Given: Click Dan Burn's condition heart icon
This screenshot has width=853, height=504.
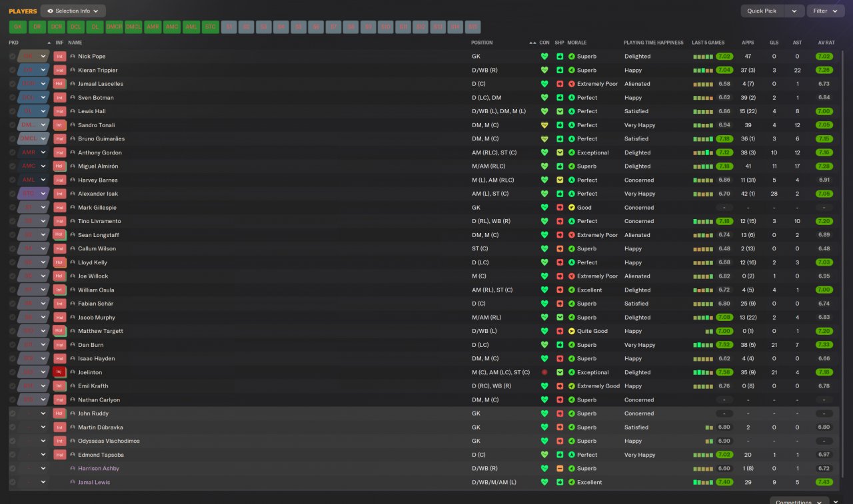Looking at the screenshot, I should (x=544, y=345).
